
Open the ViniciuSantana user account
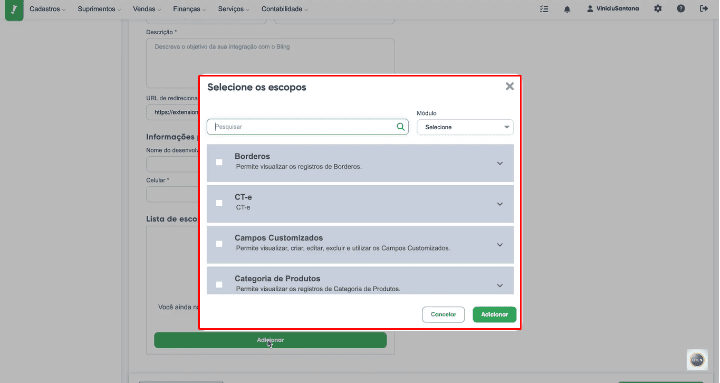coord(613,9)
